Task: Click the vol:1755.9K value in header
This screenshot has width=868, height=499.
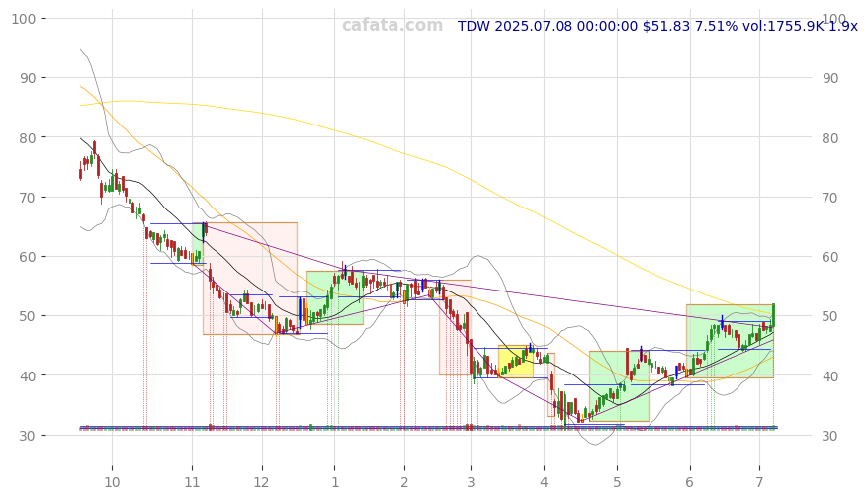Action: point(783,26)
